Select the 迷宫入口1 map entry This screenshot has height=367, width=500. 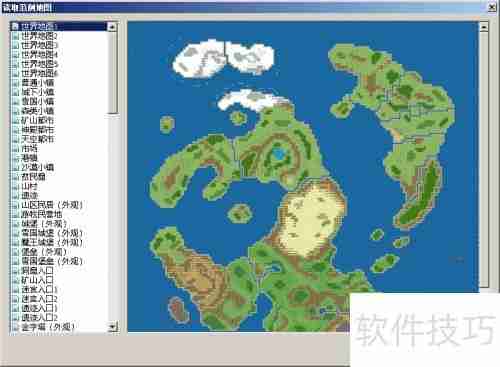[x=39, y=289]
